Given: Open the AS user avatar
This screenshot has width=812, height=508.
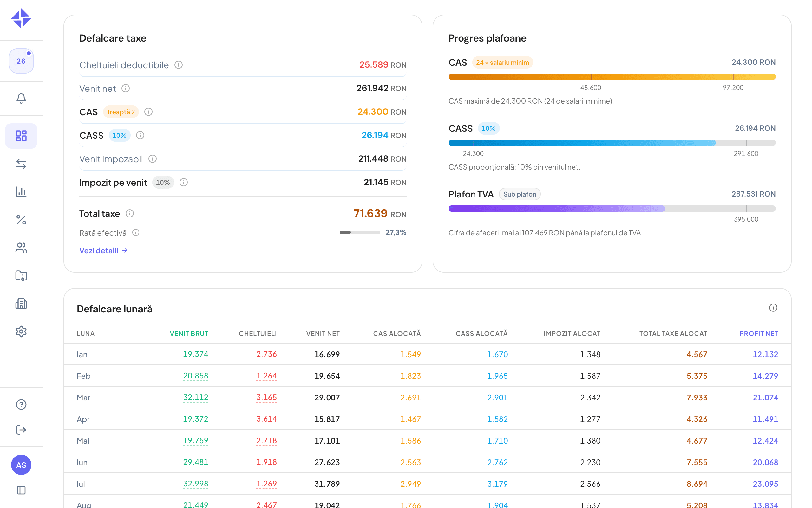Looking at the screenshot, I should coord(21,465).
